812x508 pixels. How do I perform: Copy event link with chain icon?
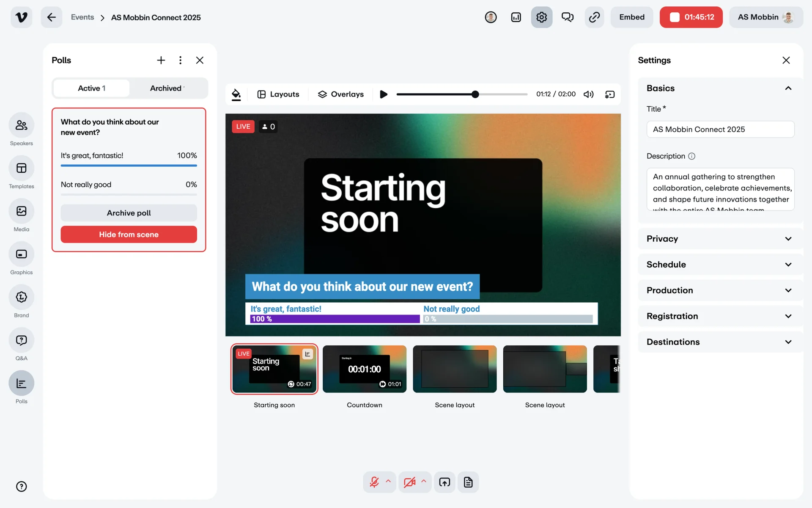click(x=594, y=17)
